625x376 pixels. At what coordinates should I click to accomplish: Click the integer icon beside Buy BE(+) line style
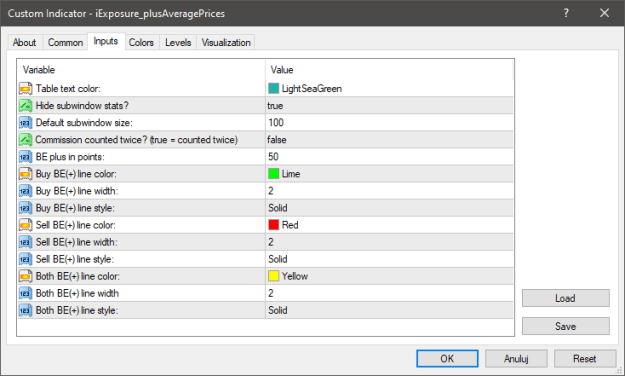point(25,208)
